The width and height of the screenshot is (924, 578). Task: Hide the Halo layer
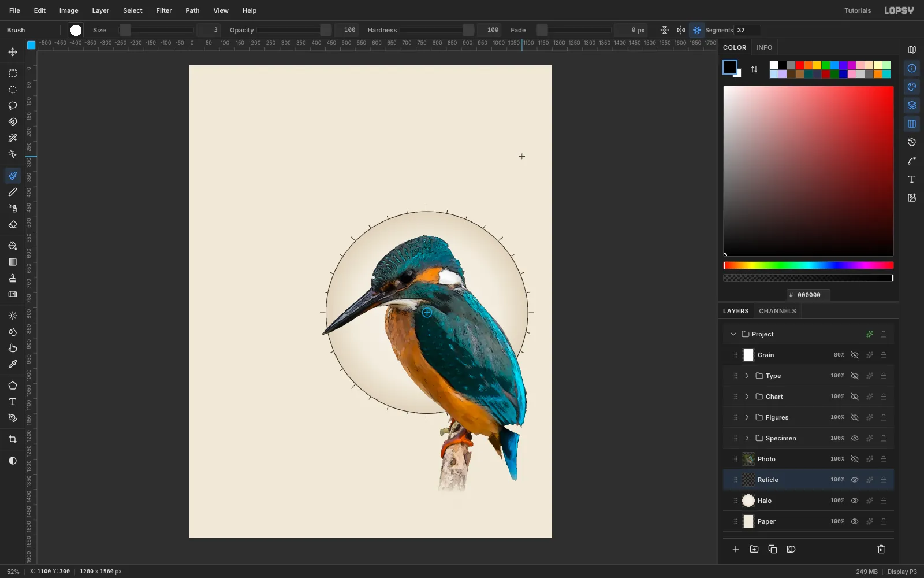pyautogui.click(x=855, y=501)
